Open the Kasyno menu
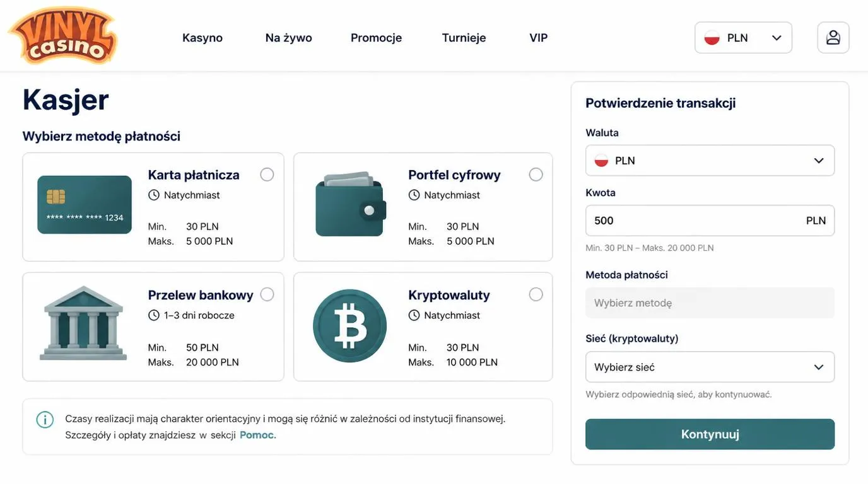This screenshot has height=484, width=868. click(202, 38)
